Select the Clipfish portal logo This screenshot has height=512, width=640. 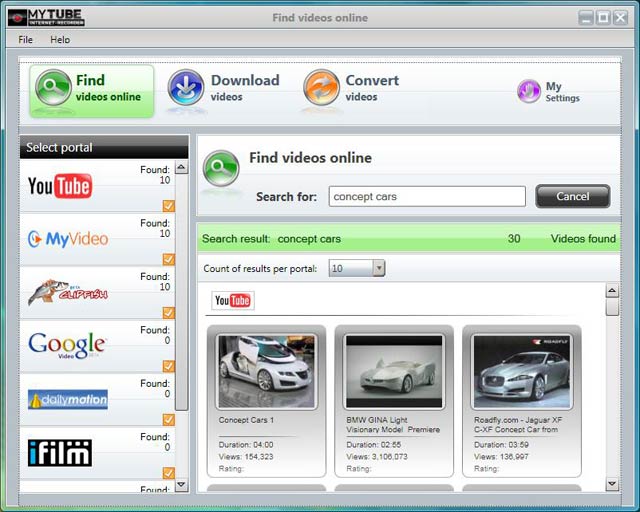pos(68,292)
